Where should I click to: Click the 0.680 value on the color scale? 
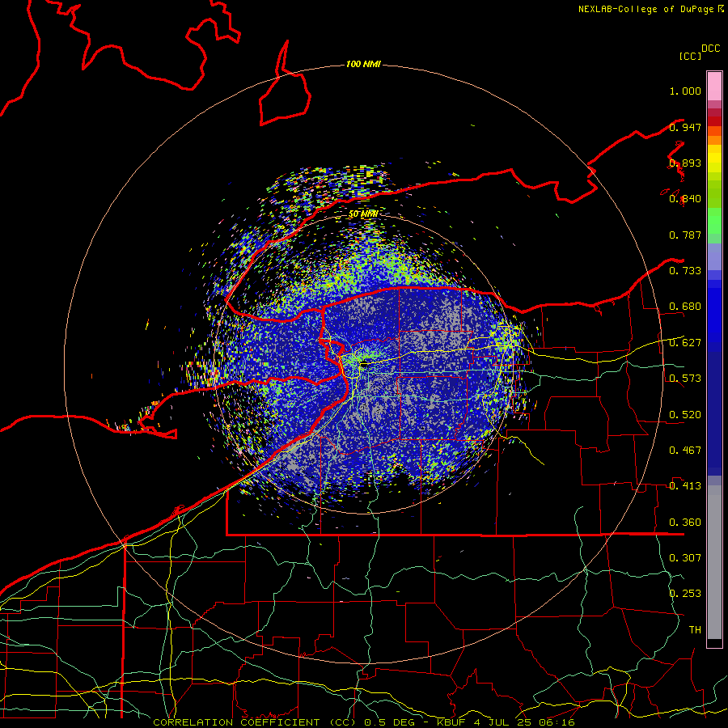coord(685,306)
